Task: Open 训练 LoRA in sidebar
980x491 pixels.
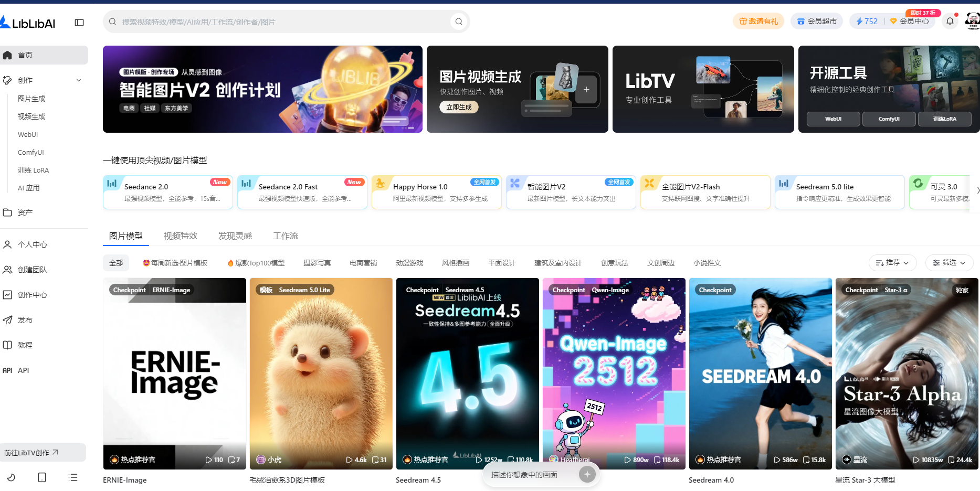Action: (x=33, y=170)
